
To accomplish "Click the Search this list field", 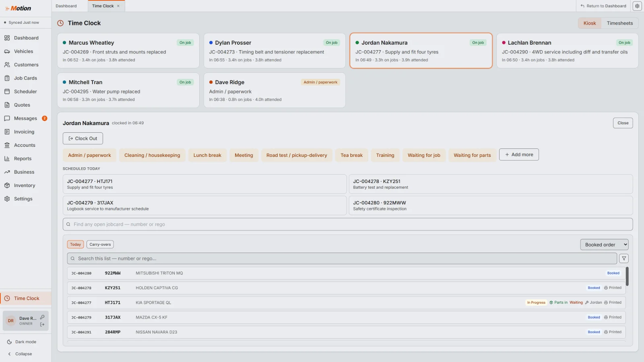I will point(342,259).
